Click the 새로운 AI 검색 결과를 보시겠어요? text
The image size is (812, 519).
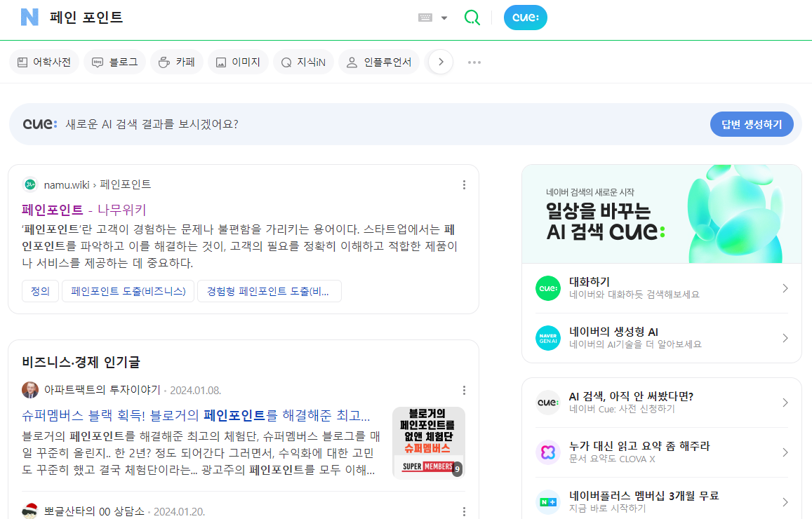pyautogui.click(x=152, y=124)
